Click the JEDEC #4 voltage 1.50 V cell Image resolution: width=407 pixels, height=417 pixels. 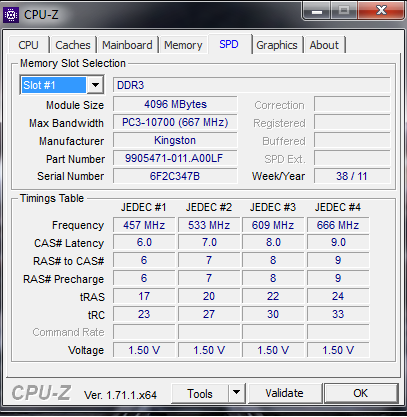(338, 350)
